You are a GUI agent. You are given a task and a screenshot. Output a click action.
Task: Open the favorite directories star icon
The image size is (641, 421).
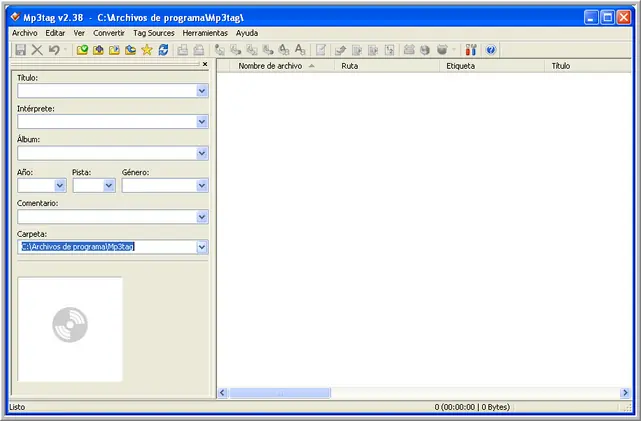(x=147, y=50)
